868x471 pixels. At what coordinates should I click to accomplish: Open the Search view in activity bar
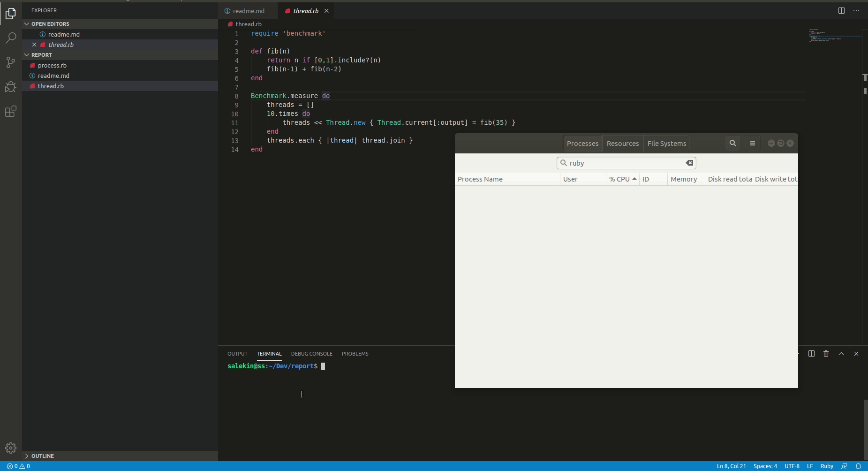11,38
